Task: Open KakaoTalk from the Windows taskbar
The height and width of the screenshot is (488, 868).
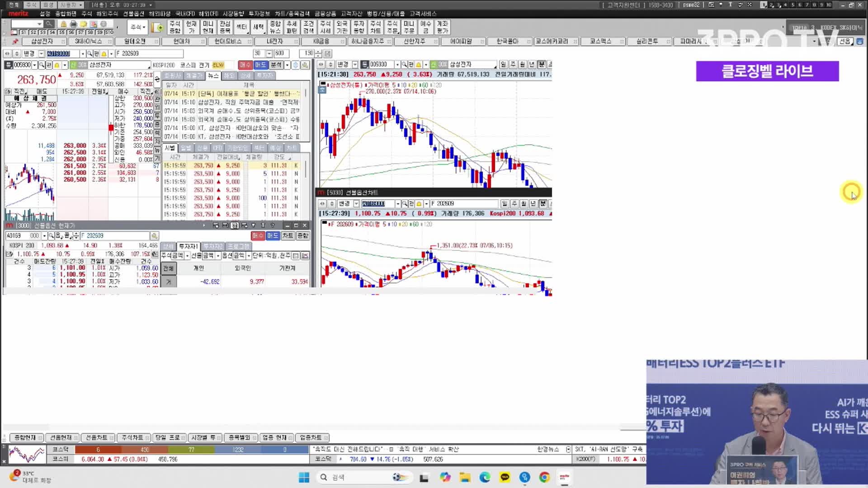Action: [x=505, y=477]
